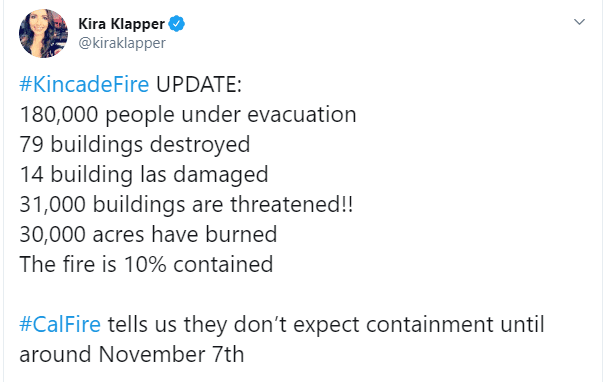Click the words 'The fire is'

point(68,264)
